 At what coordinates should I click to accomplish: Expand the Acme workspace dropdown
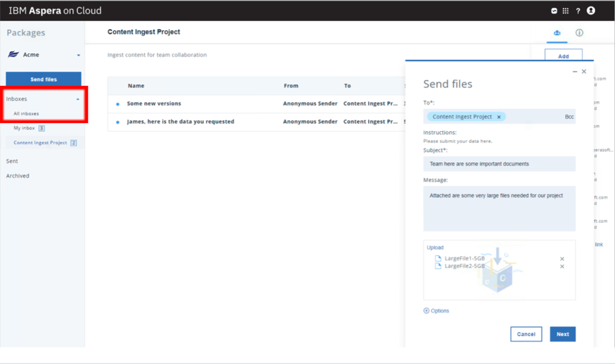click(79, 54)
